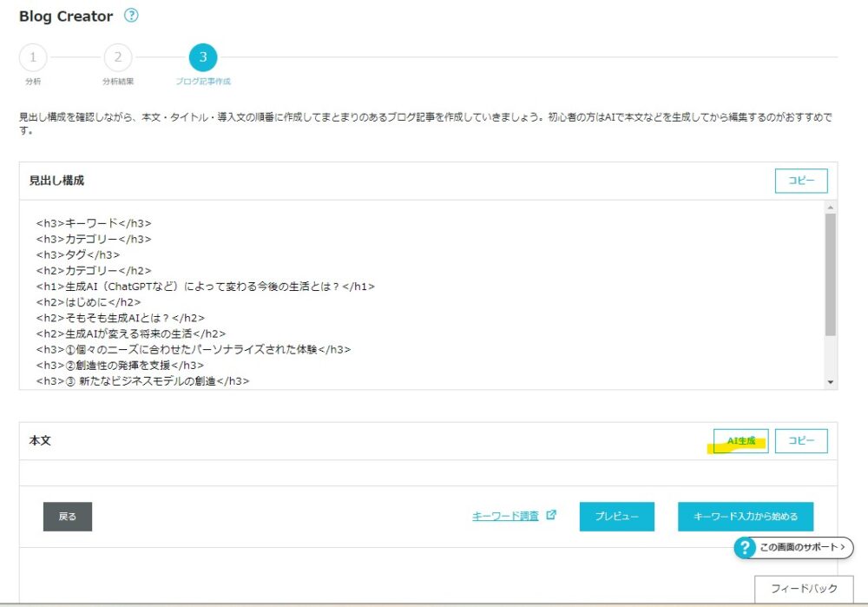The height and width of the screenshot is (607, 868).
Task: Click the blue question icon on この画面のサポート
Action: click(746, 548)
